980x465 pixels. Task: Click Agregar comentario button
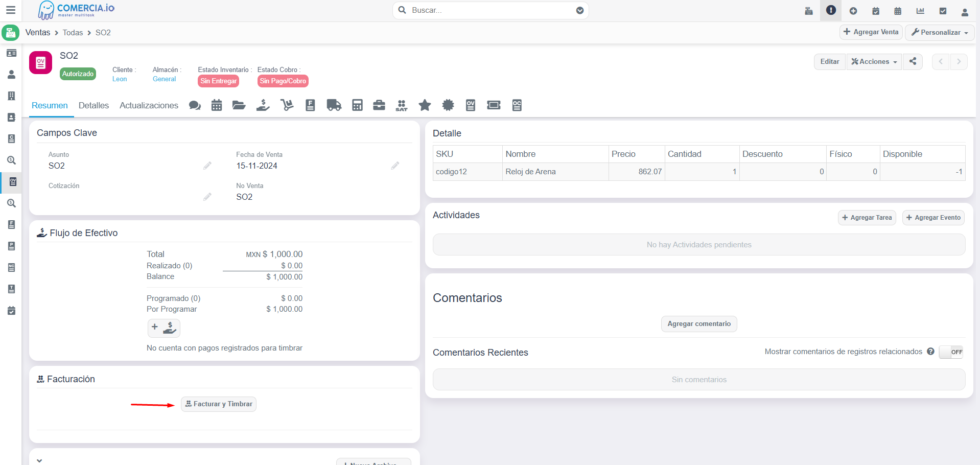[699, 324]
